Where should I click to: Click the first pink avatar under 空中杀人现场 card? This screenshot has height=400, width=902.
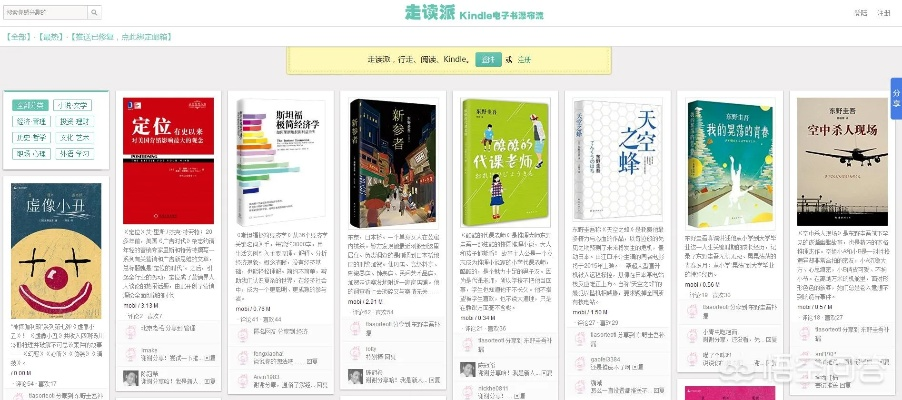[x=805, y=333]
